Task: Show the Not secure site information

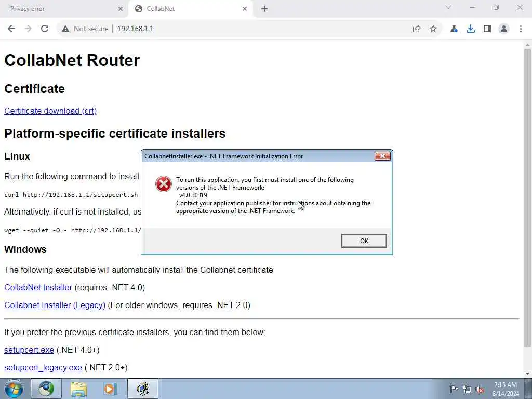Action: [85, 29]
